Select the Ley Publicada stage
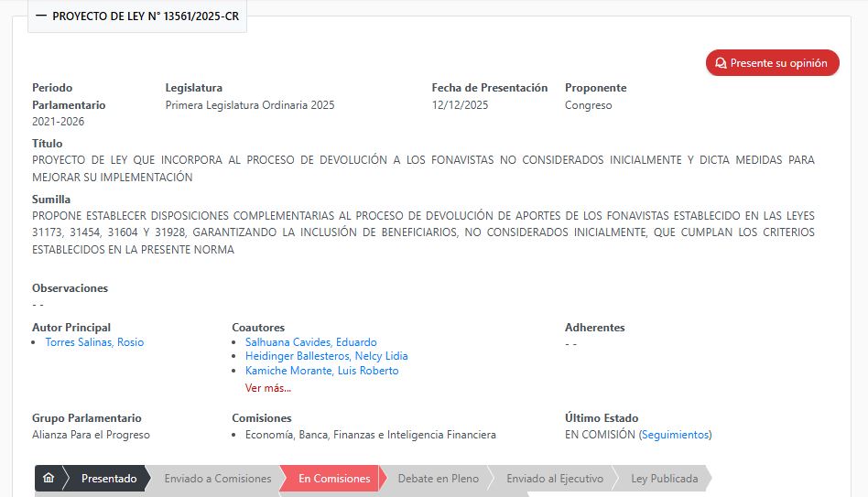868x497 pixels. (665, 479)
